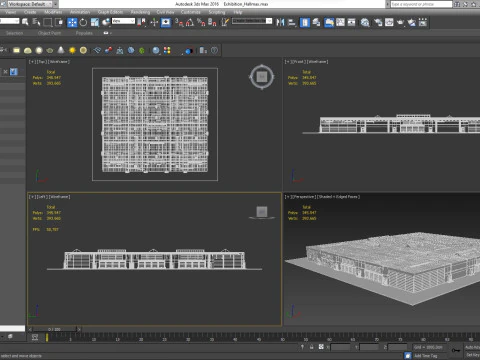Click the Left viewport ViewCube
The width and height of the screenshot is (480, 360).
pyautogui.click(x=262, y=212)
